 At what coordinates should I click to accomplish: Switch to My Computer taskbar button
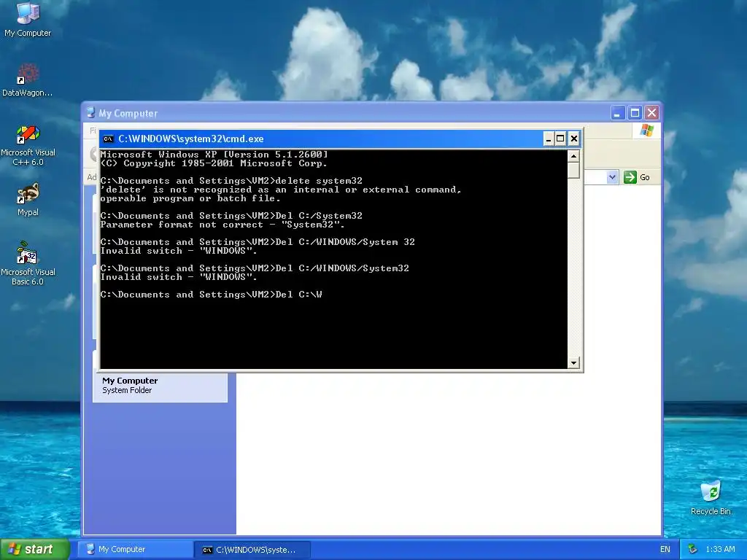click(x=135, y=549)
